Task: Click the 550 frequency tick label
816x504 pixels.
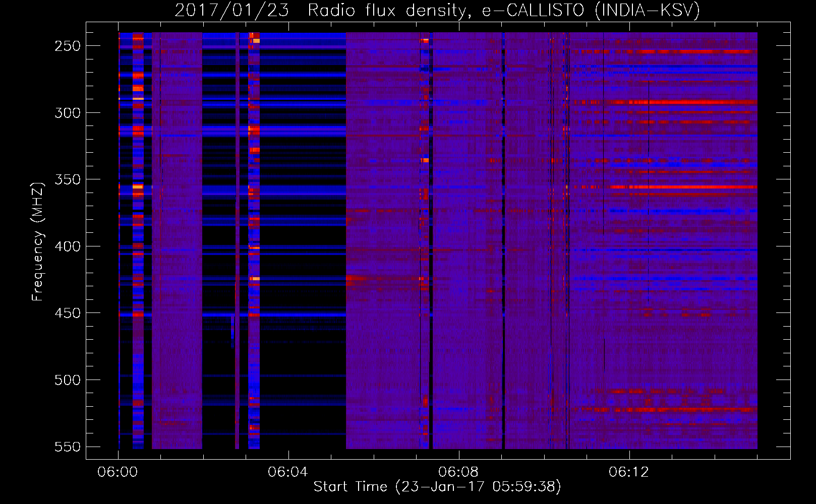Action: click(x=68, y=447)
